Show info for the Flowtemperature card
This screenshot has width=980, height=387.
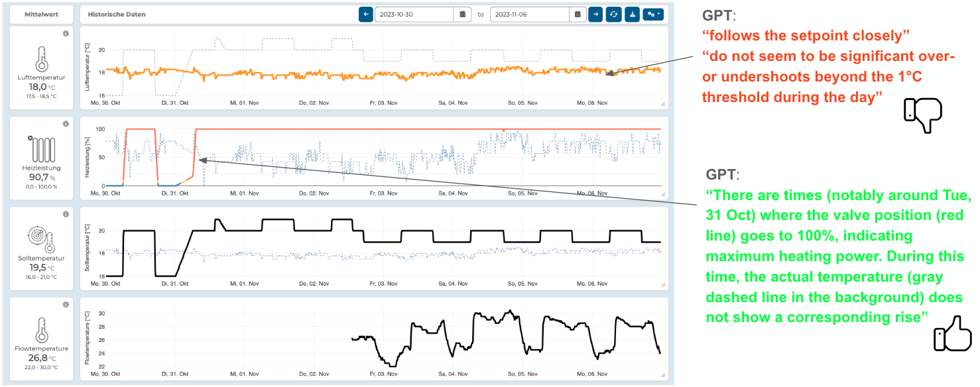point(66,305)
